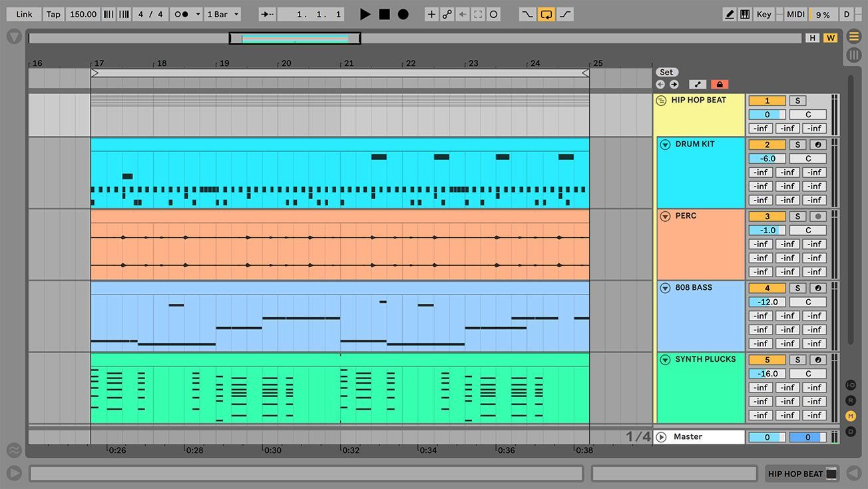868x489 pixels.
Task: Select the 1. 1. 1 arrangement position field
Action: click(310, 14)
